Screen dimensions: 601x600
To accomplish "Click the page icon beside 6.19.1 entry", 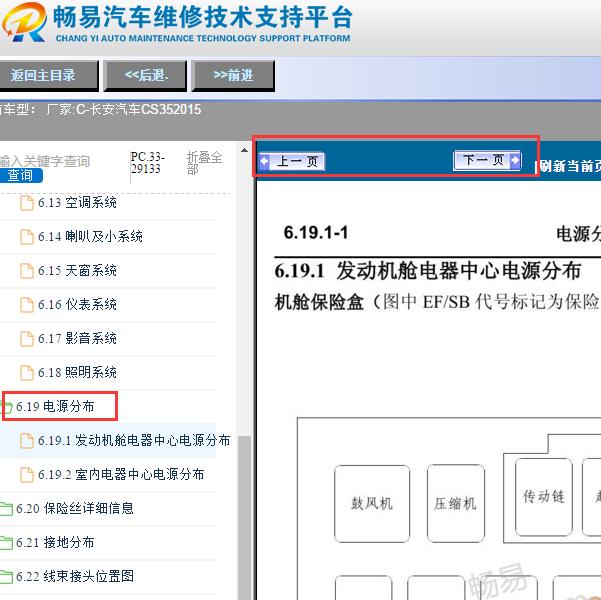I will tap(26, 441).
